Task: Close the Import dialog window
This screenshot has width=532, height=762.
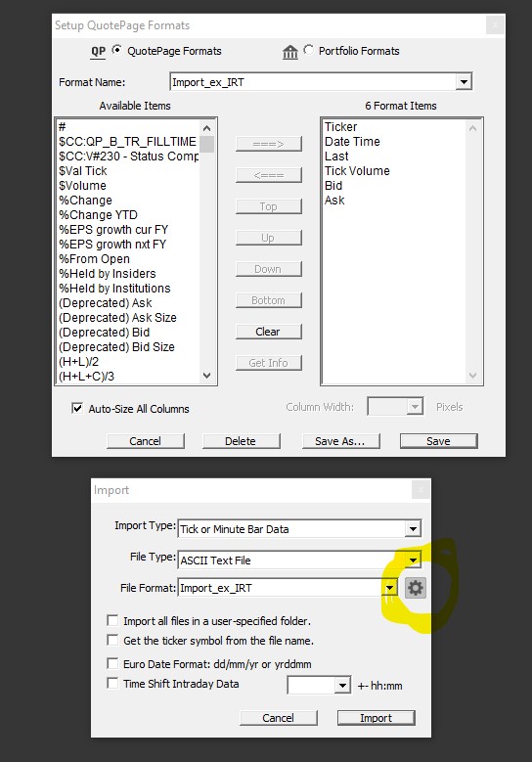Action: pos(421,490)
